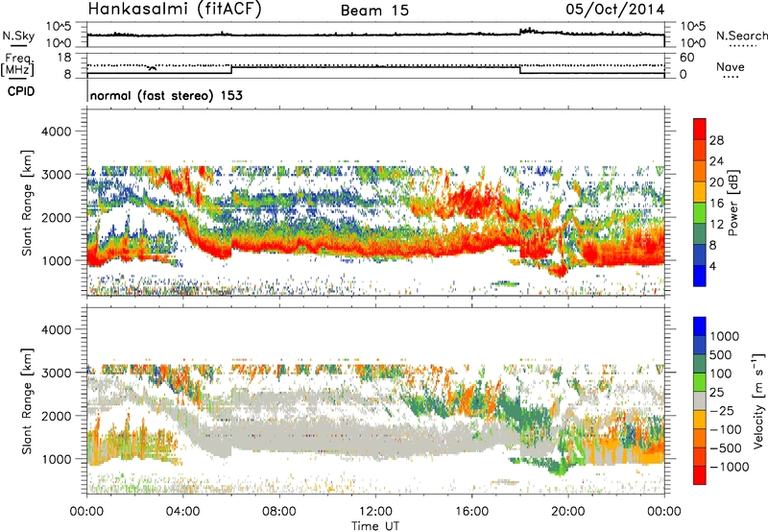Image resolution: width=768 pixels, height=532 pixels.
Task: Click 'normal (fast stereo) 153' text
Action: pyautogui.click(x=166, y=95)
